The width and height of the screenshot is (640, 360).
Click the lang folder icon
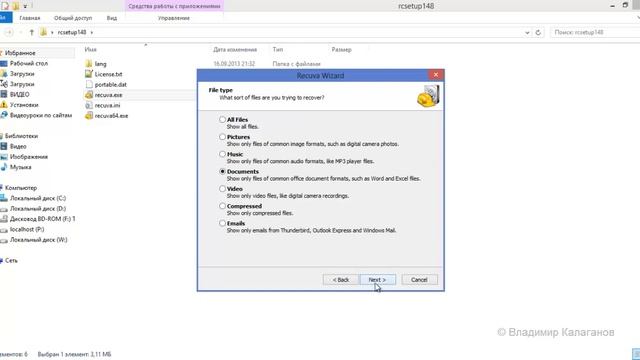coord(89,64)
